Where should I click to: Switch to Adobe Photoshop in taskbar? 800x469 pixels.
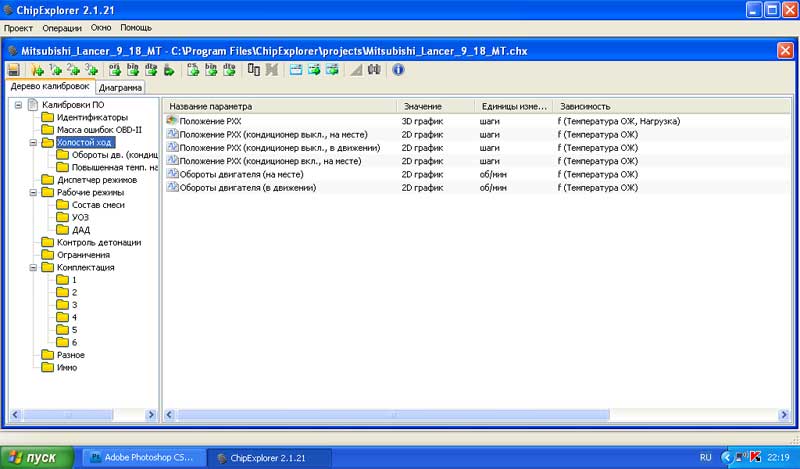tap(142, 457)
